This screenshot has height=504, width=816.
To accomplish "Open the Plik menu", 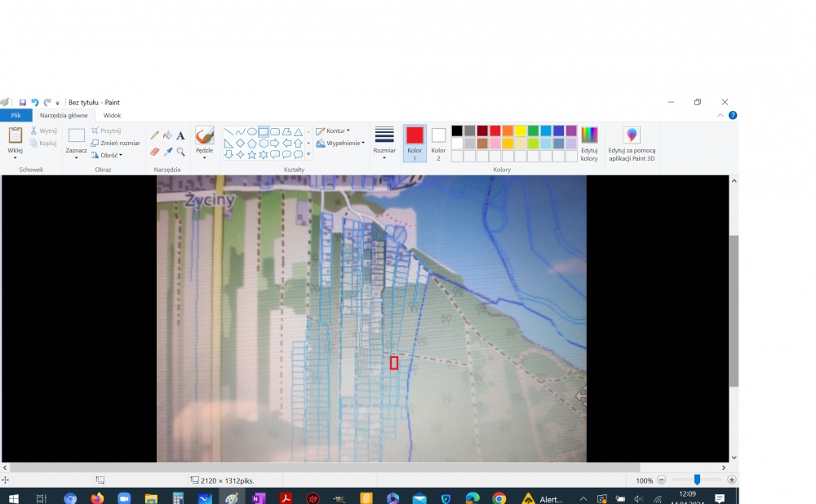I will click(x=16, y=116).
